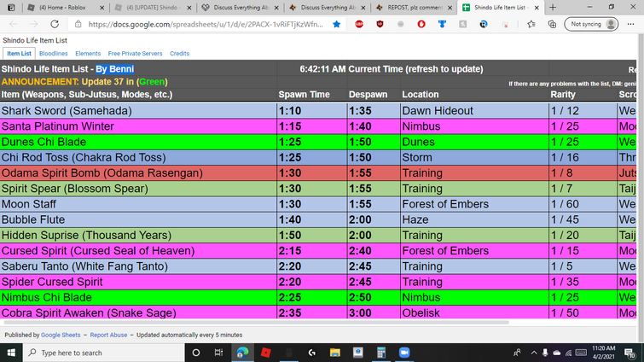Image resolution: width=644 pixels, height=362 pixels.
Task: Open the blue trophy extension icon
Action: pos(442,24)
